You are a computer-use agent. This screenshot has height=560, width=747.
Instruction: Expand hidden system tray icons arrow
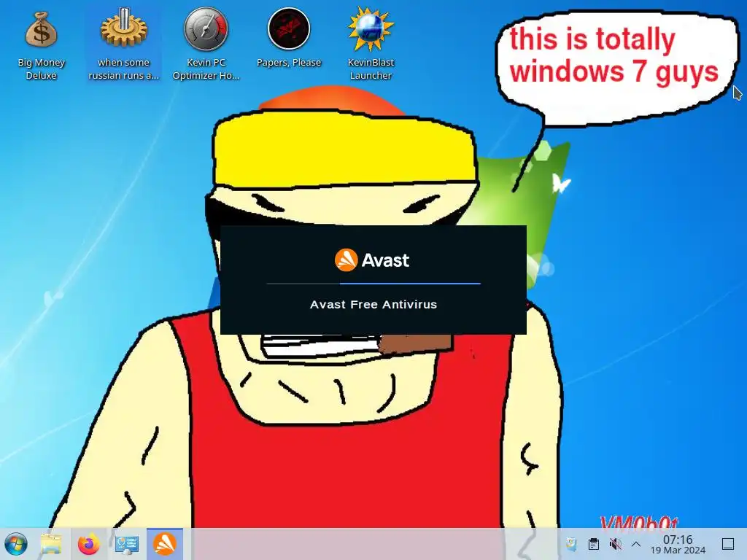[x=636, y=544]
